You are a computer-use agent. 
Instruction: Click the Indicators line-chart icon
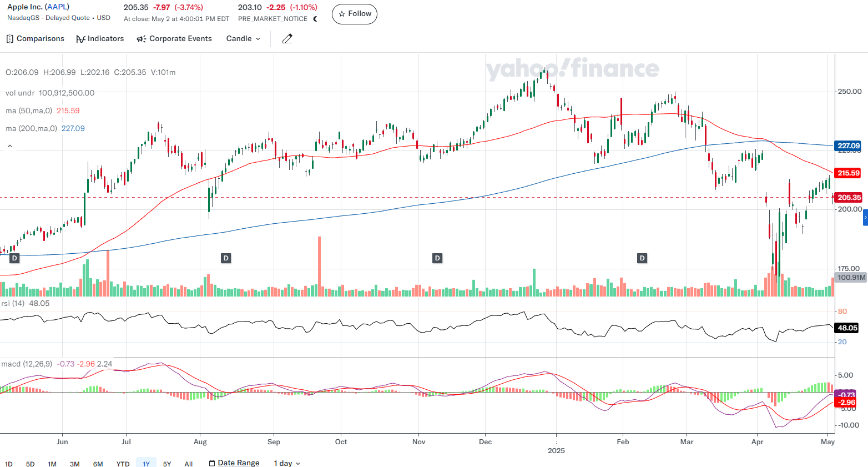(80, 39)
